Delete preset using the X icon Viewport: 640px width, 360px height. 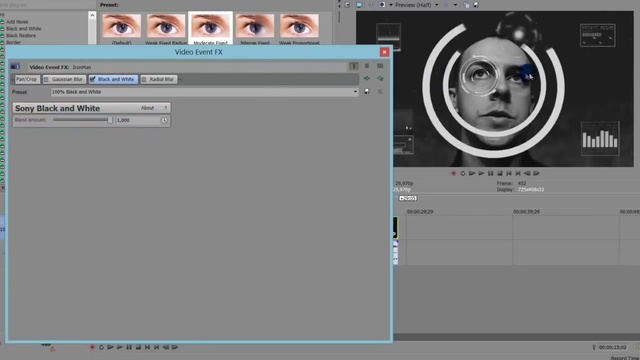click(380, 92)
